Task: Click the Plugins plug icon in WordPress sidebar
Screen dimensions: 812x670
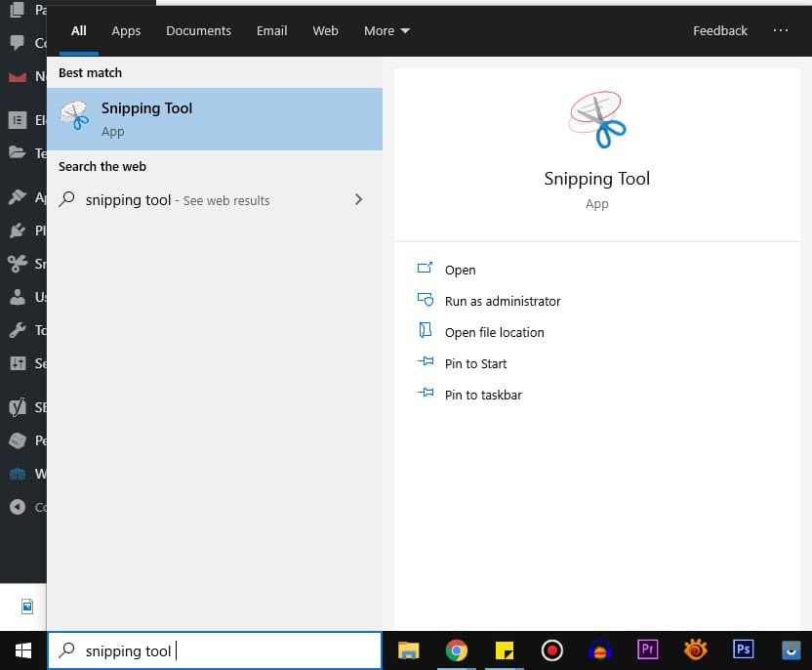Action: (18, 230)
